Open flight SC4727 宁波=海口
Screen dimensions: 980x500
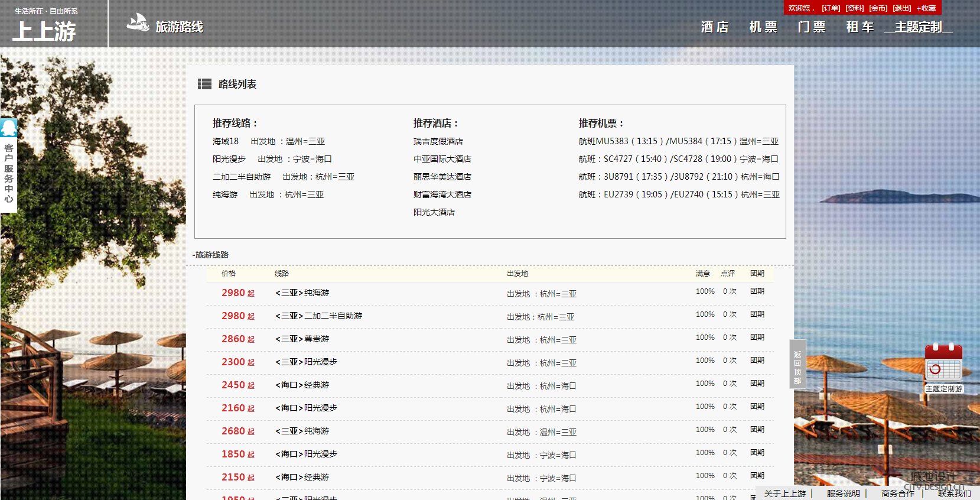click(x=679, y=159)
